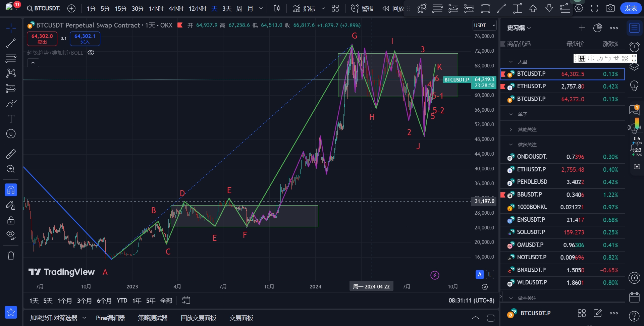Image resolution: width=644 pixels, height=326 pixels.
Task: Collapse the 做多关注 watchlist section
Action: tap(511, 145)
